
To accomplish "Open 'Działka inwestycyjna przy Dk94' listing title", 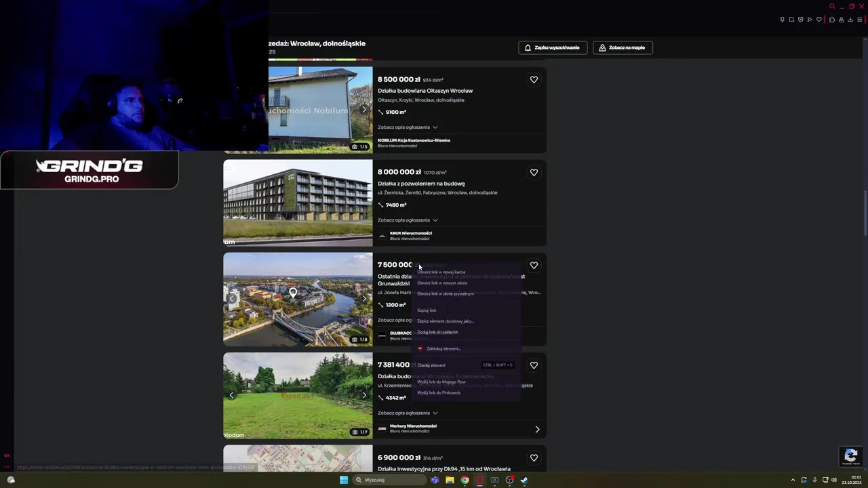I will [x=444, y=469].
